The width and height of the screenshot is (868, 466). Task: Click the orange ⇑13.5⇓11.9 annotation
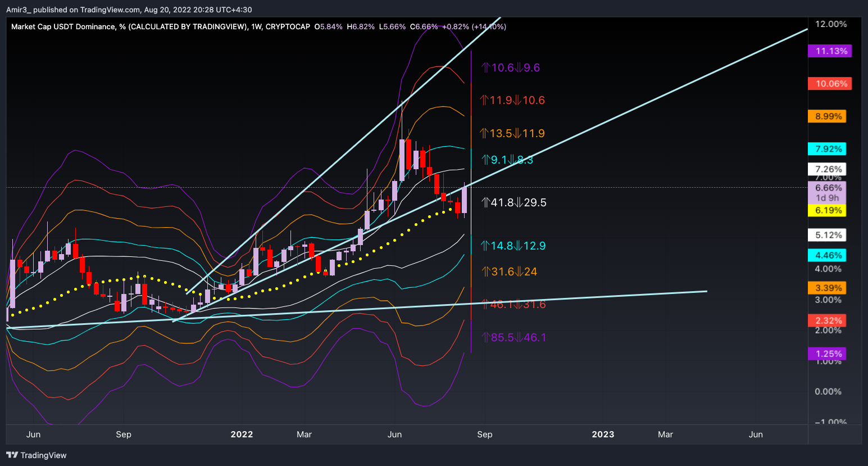[x=512, y=134]
